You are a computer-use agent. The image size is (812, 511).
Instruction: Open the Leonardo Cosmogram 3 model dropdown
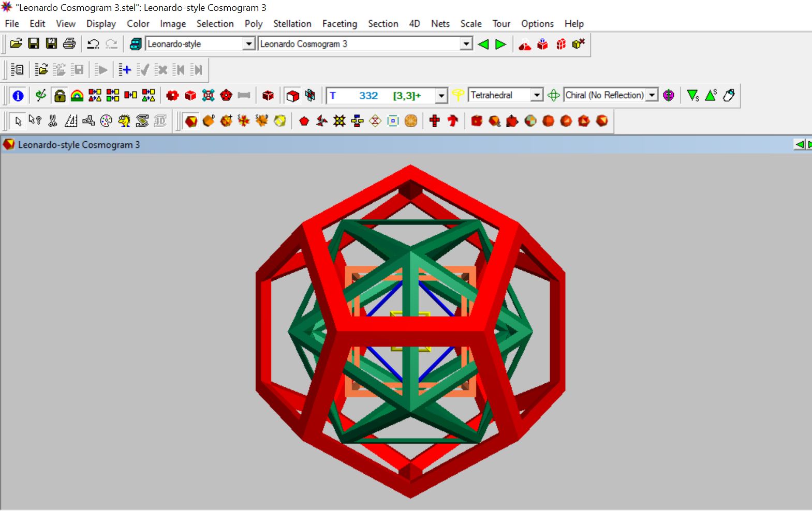click(x=466, y=44)
